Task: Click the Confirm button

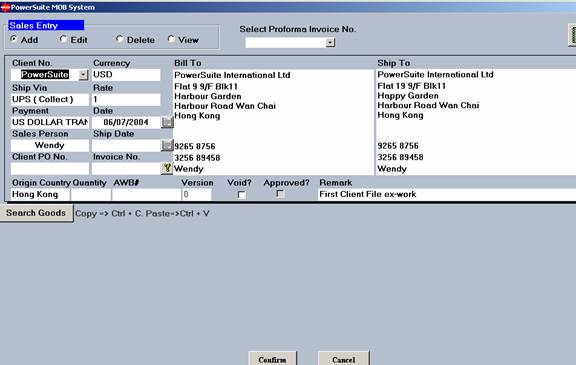Action: click(x=272, y=359)
